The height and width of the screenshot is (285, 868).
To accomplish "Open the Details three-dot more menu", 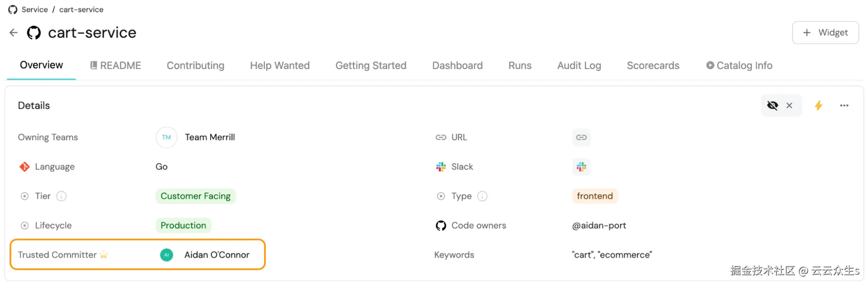I will (x=844, y=105).
